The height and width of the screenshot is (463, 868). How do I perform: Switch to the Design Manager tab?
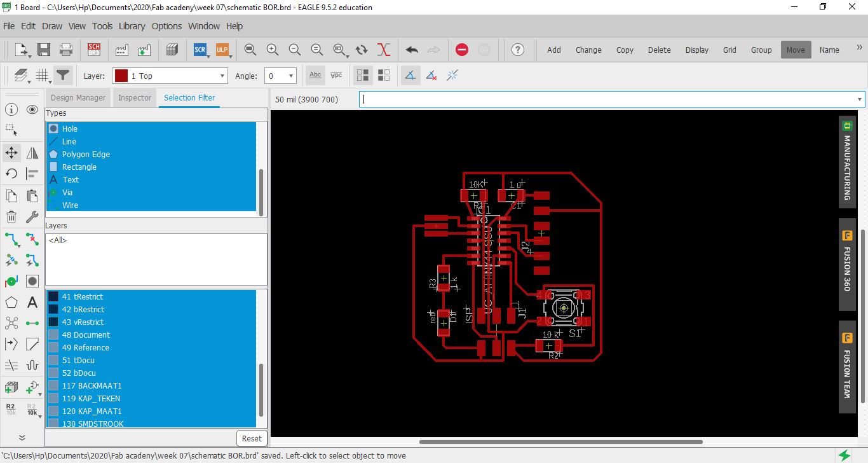pyautogui.click(x=78, y=97)
